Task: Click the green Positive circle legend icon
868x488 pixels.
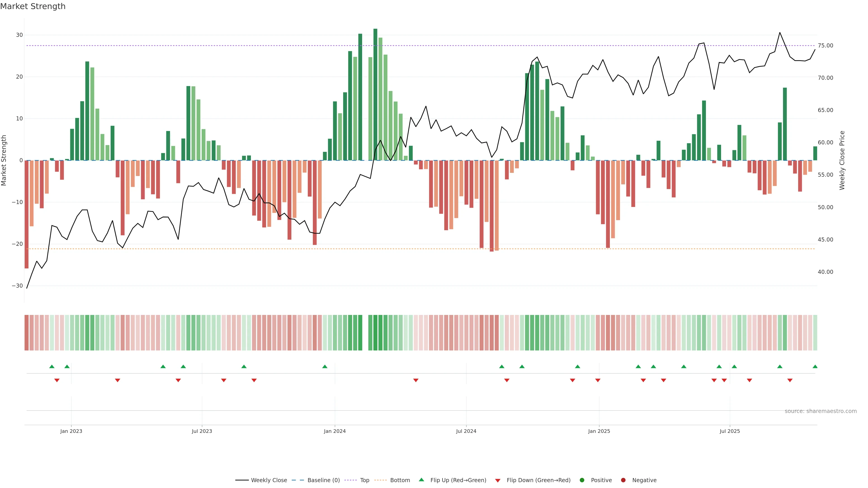Action: point(582,480)
